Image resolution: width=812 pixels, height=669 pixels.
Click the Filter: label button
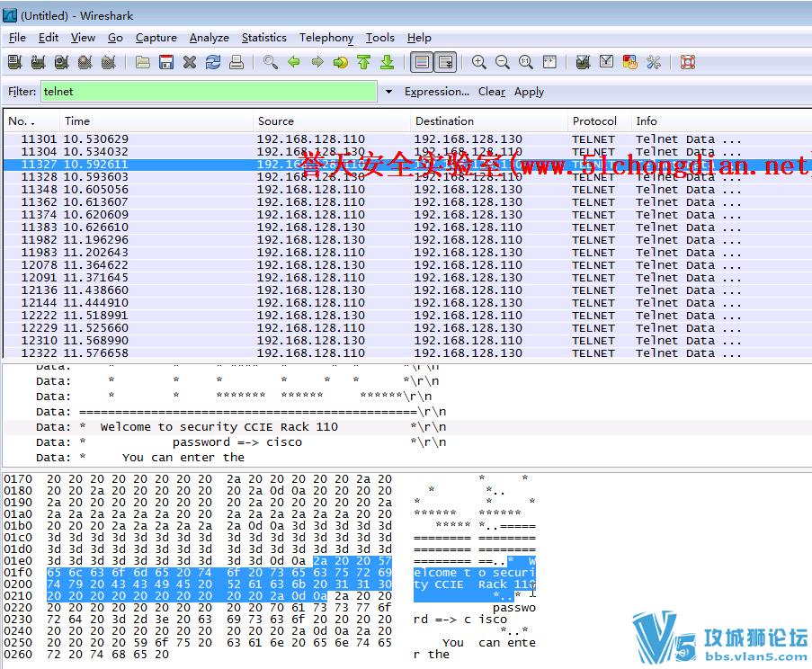pyautogui.click(x=22, y=92)
